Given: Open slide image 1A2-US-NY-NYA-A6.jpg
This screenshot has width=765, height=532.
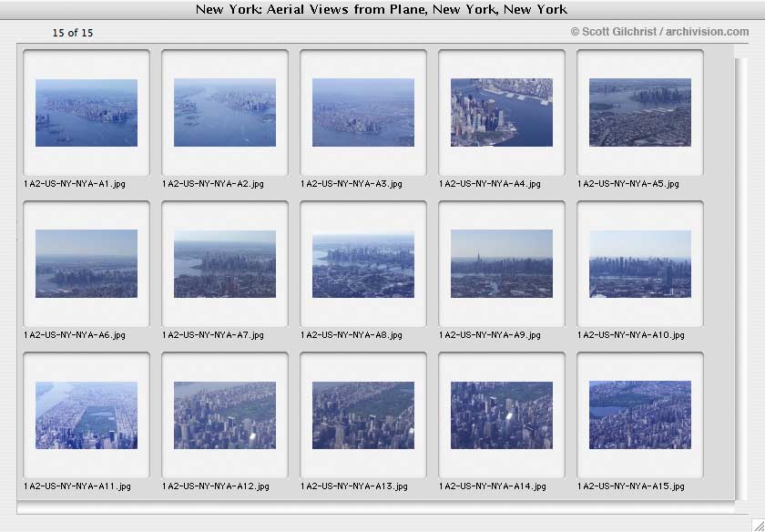Looking at the screenshot, I should click(x=87, y=263).
